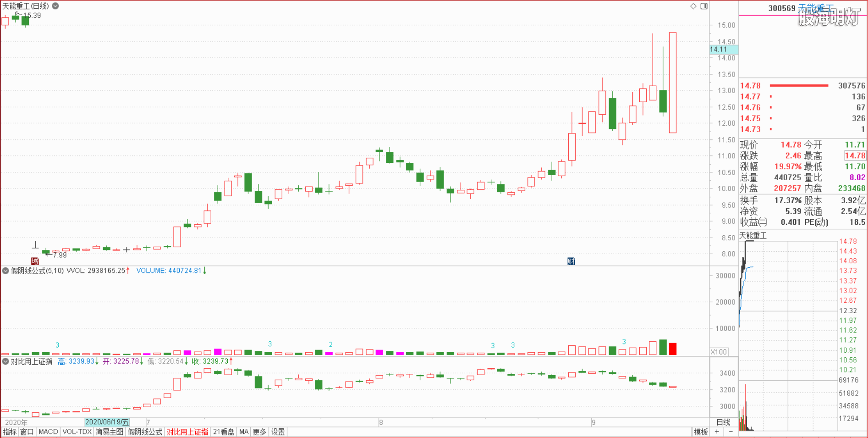Click the sell price 14.78 order row
Screen dimensions: 868x438
tap(803, 86)
